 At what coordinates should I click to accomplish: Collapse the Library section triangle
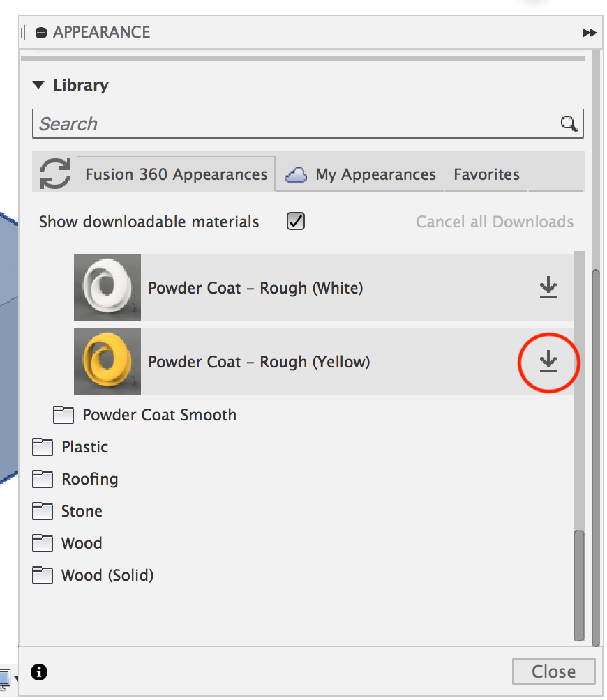coord(39,85)
